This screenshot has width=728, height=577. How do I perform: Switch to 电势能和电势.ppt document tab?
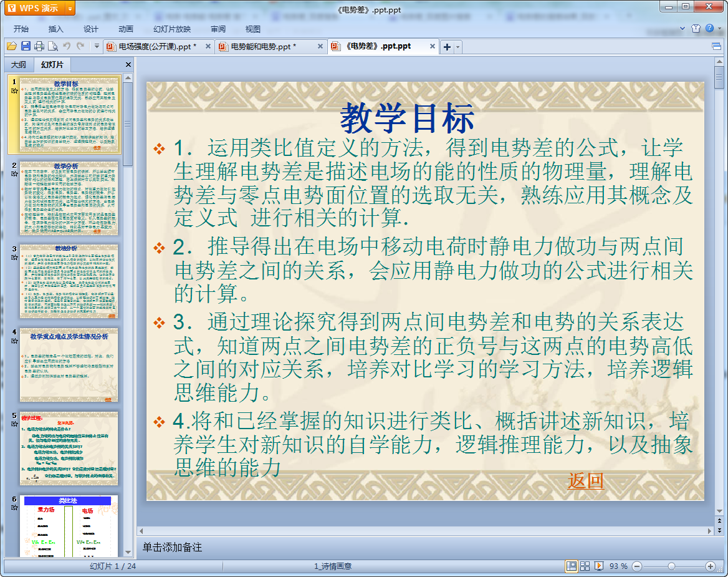(270, 46)
